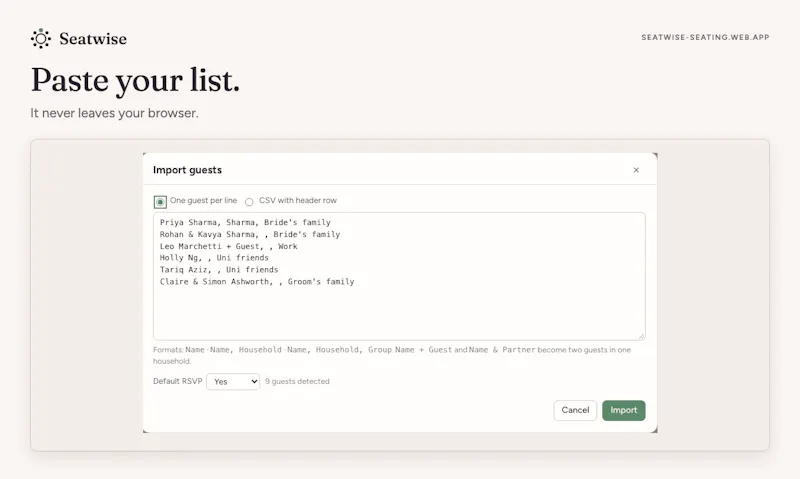This screenshot has height=479, width=800.
Task: Select One guest per line option
Action: [x=160, y=202]
